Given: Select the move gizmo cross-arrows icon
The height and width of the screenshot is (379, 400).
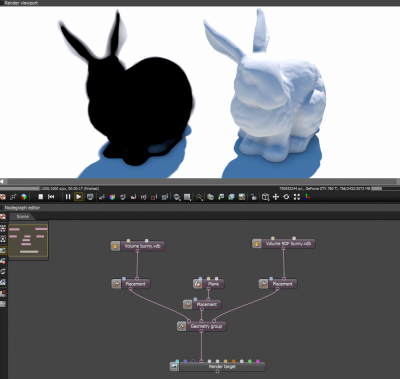Looking at the screenshot, I should [276, 197].
